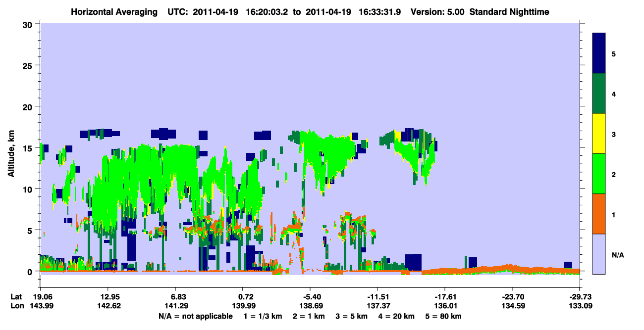Viewport: 644px width, 330px height.
Task: Click longitude value 136.01
Action: coord(445,306)
